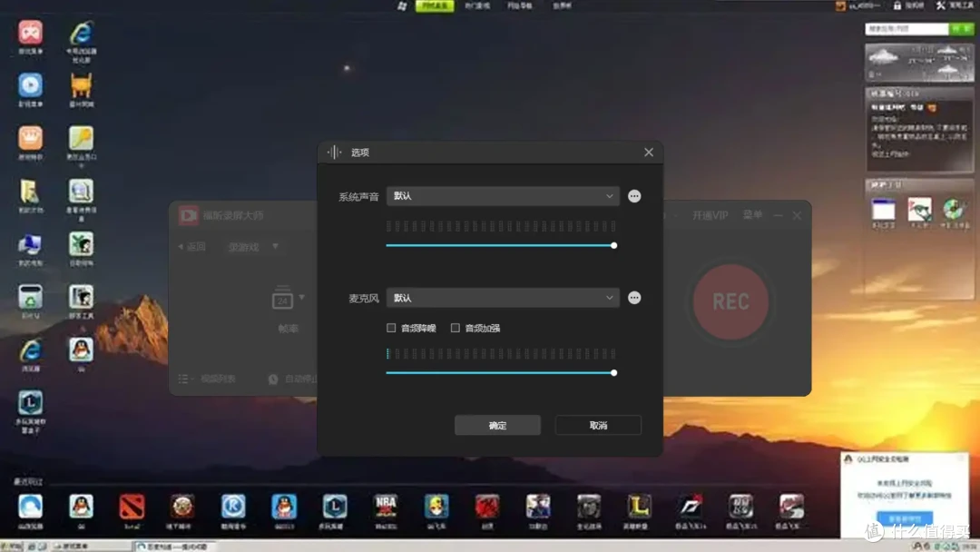Click the red REC record button

coord(730,302)
